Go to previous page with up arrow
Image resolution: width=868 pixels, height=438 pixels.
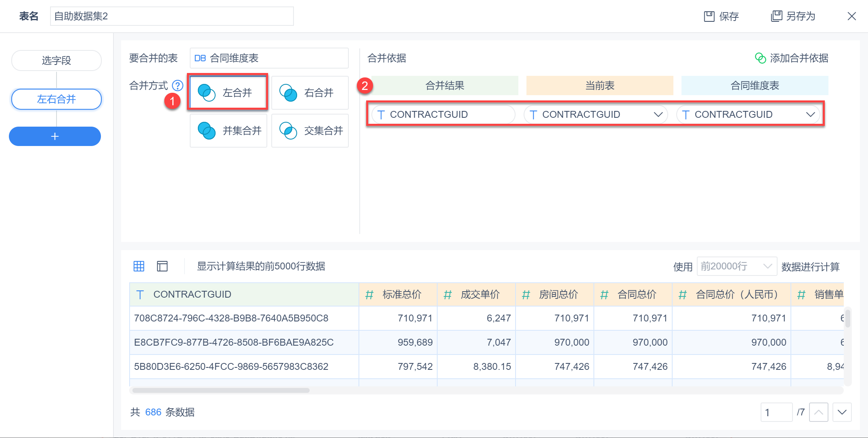click(819, 412)
